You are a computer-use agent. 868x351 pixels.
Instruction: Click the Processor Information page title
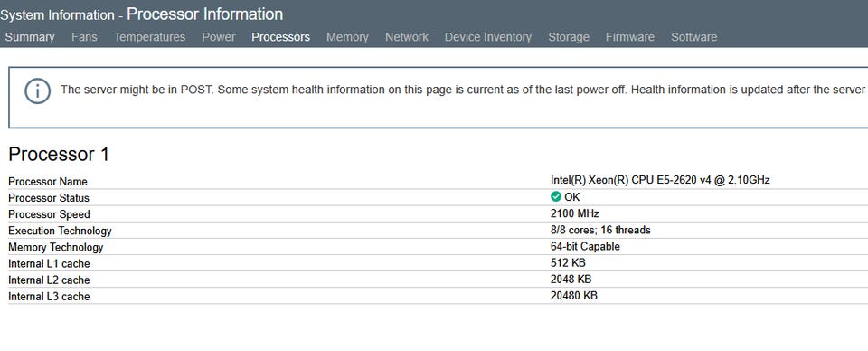click(x=205, y=14)
